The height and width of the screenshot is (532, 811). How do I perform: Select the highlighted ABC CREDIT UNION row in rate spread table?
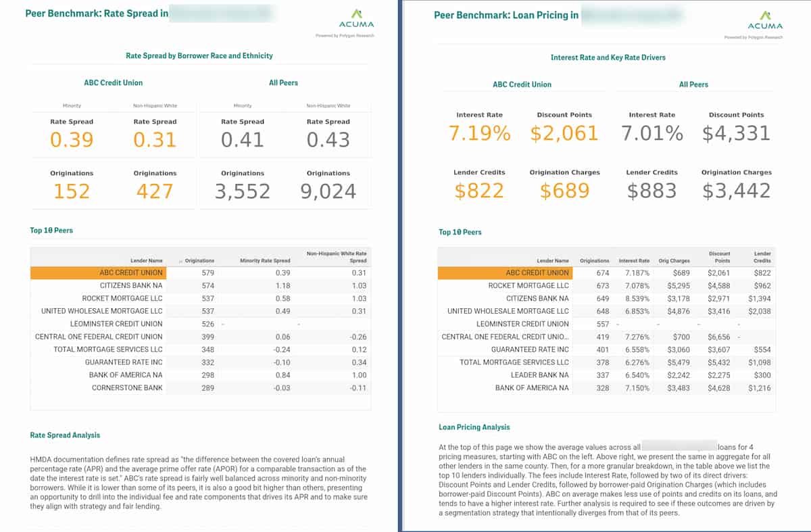click(200, 272)
